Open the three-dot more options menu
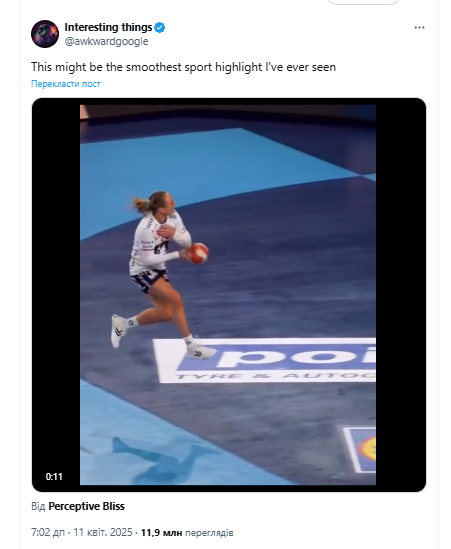 point(419,28)
